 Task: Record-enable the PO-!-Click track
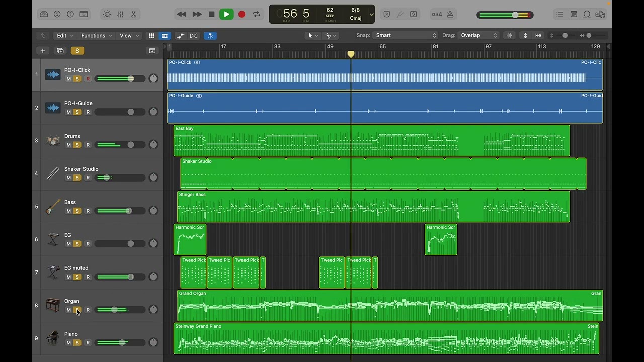88,79
